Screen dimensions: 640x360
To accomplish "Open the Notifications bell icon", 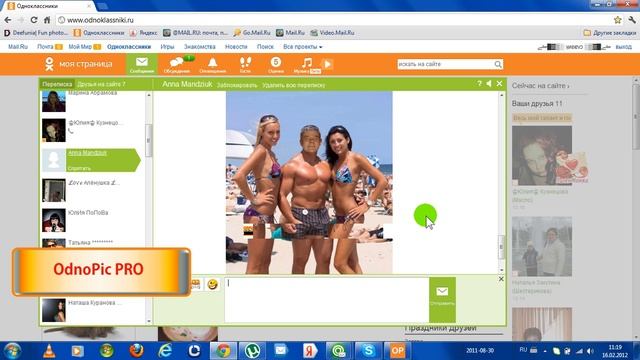I will coord(213,64).
